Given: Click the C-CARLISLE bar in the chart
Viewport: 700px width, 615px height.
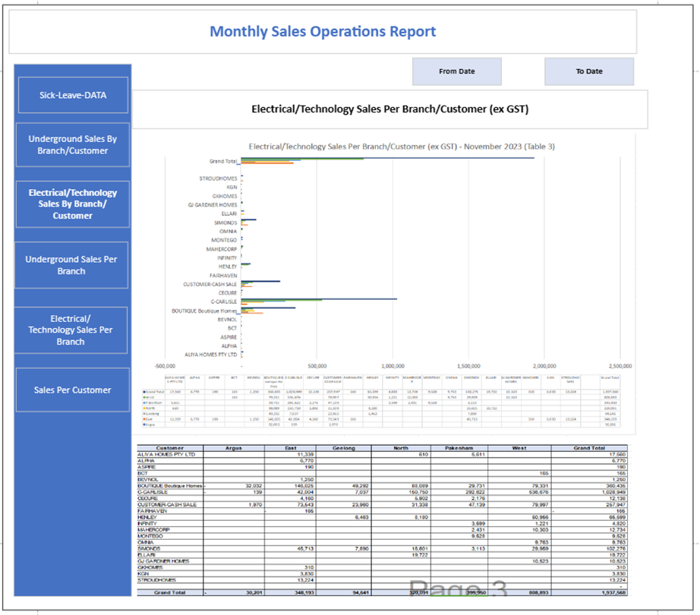Looking at the screenshot, I should pos(319,299).
